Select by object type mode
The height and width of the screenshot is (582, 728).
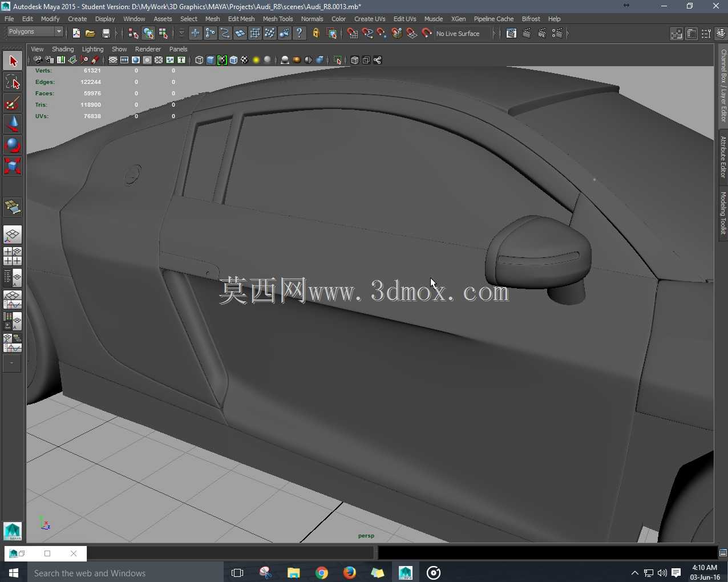click(148, 34)
